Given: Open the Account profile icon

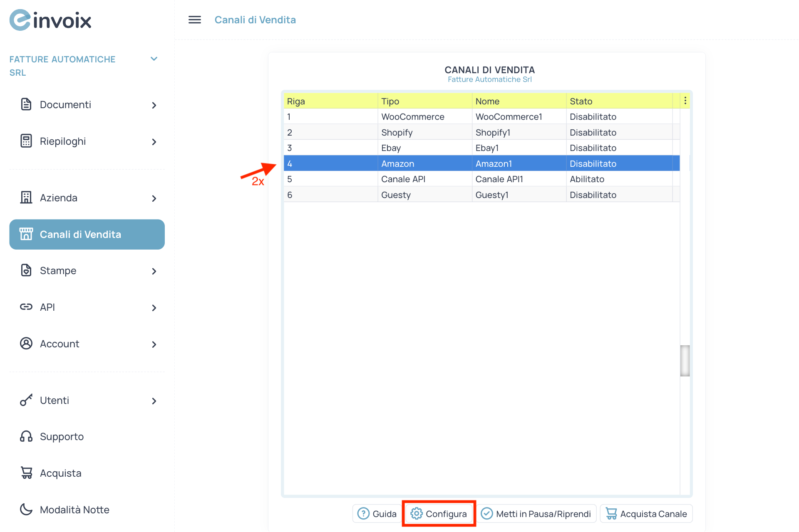Looking at the screenshot, I should click(26, 343).
